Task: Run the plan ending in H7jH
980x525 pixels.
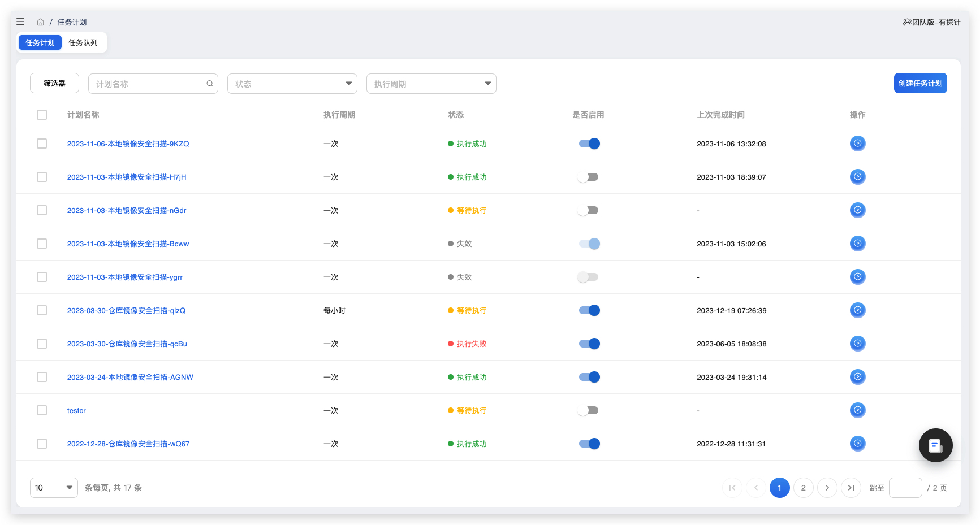Action: pos(857,177)
